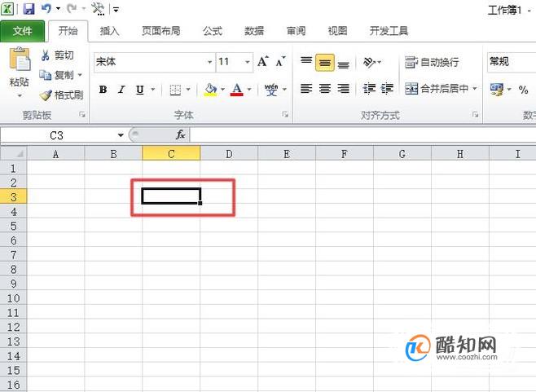Switch to the 插入 tab
The height and width of the screenshot is (392, 536).
pos(109,31)
